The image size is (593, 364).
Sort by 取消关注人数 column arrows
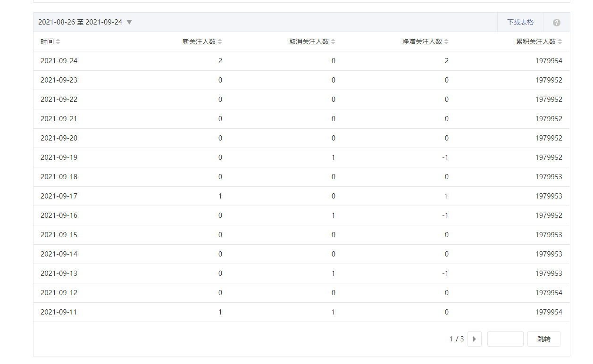pyautogui.click(x=333, y=42)
